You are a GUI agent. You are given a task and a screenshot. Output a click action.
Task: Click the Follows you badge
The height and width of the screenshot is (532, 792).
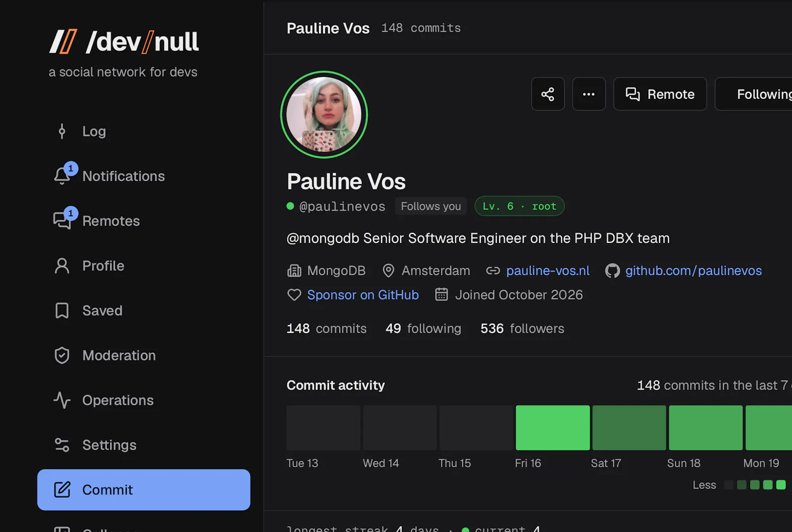[x=431, y=206]
